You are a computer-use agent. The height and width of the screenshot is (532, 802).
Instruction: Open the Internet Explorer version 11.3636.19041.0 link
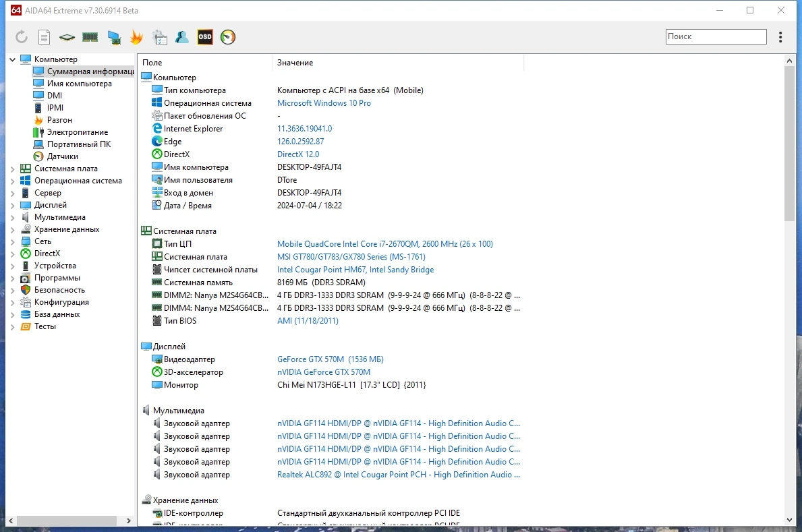[x=304, y=128]
